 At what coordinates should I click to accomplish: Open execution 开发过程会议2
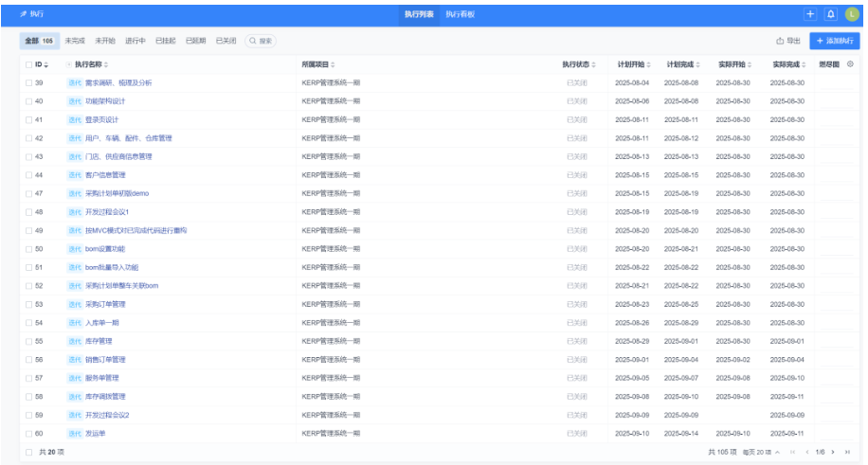pyautogui.click(x=107, y=415)
